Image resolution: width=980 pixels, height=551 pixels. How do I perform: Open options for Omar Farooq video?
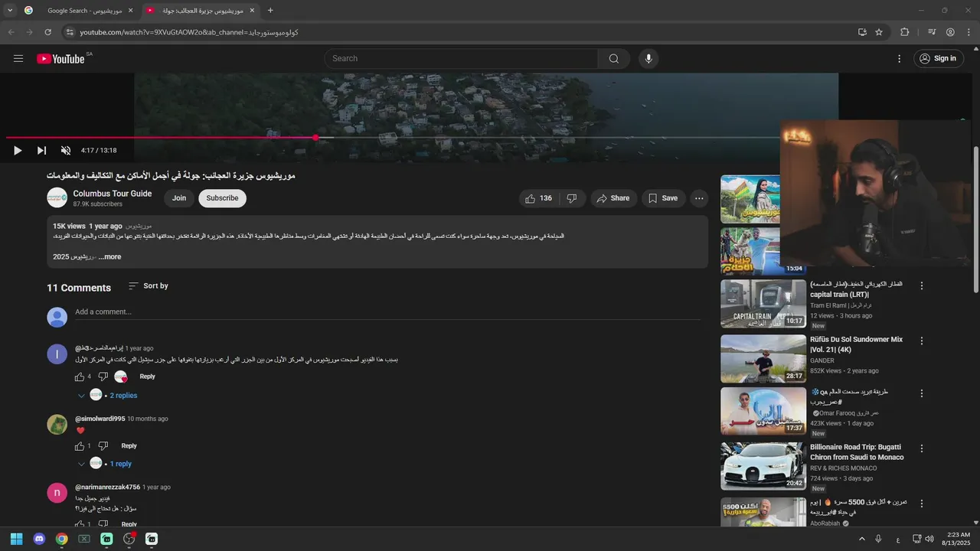click(922, 393)
